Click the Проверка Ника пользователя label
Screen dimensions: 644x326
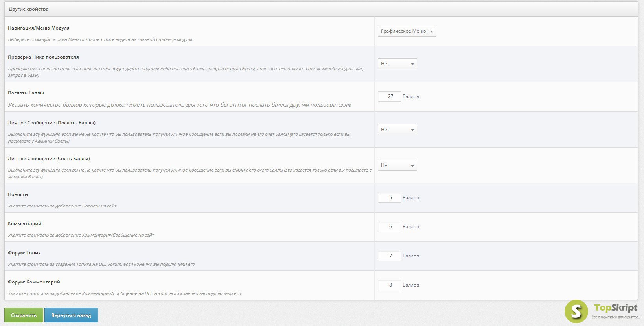click(43, 57)
